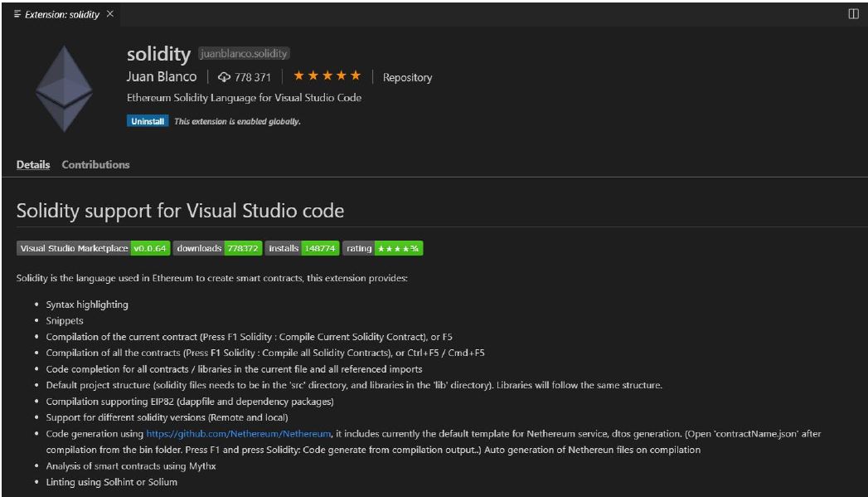Switch to the Contributions tab

95,164
